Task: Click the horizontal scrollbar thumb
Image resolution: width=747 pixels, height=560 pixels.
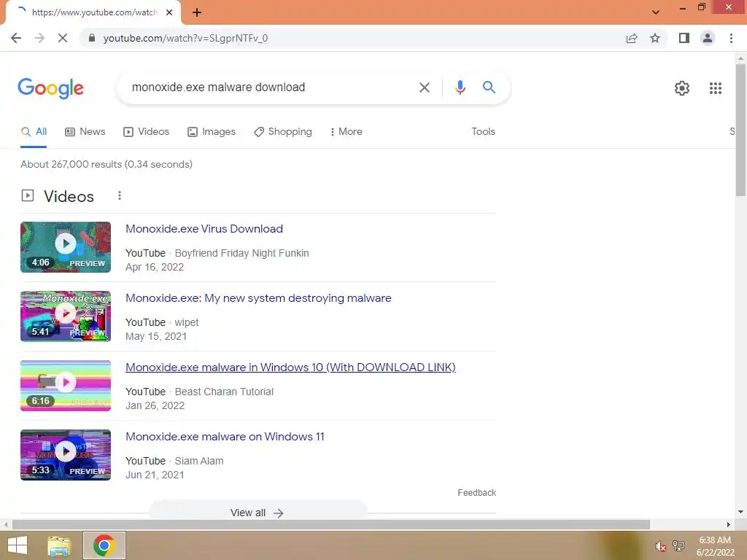Action: click(331, 524)
